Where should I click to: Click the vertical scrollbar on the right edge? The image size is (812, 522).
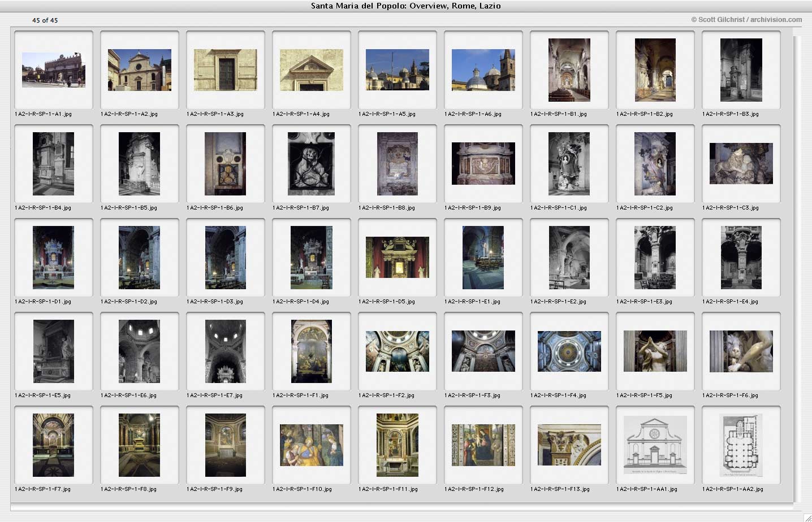tap(797, 269)
